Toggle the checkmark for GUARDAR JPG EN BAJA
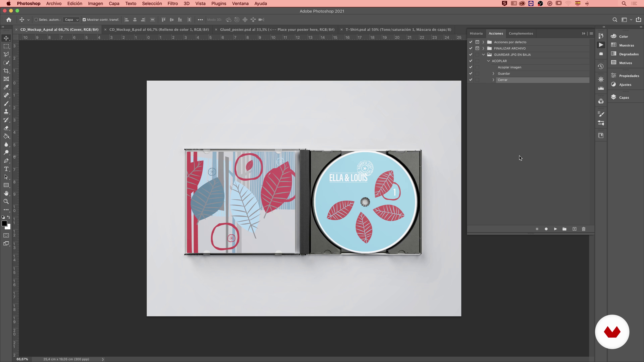644x362 pixels. click(x=471, y=54)
